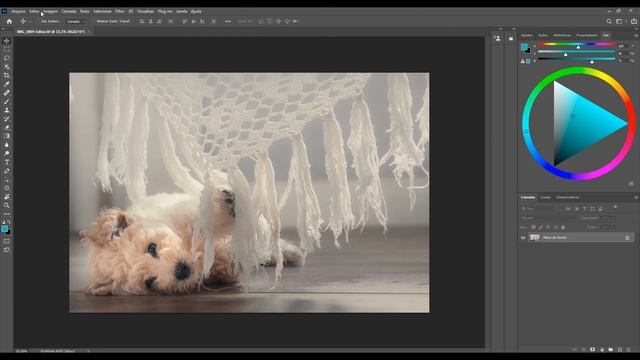Select the Rectangular Marquee tool

click(x=7, y=49)
